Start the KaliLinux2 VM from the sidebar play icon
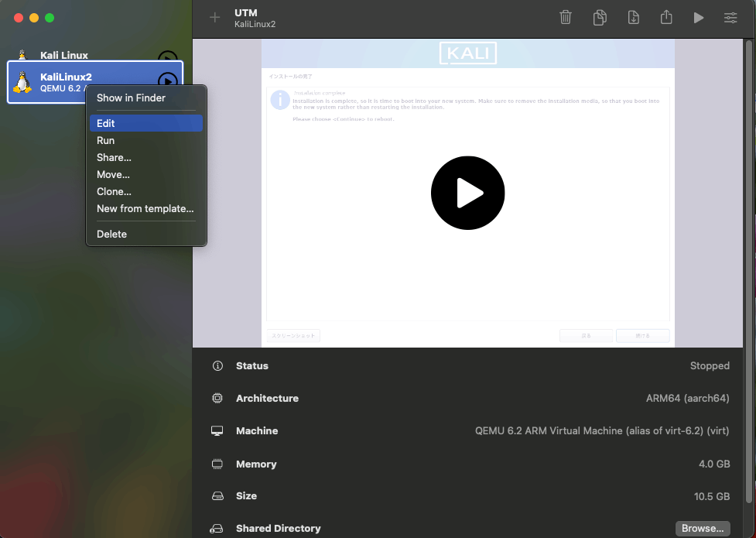 click(168, 81)
